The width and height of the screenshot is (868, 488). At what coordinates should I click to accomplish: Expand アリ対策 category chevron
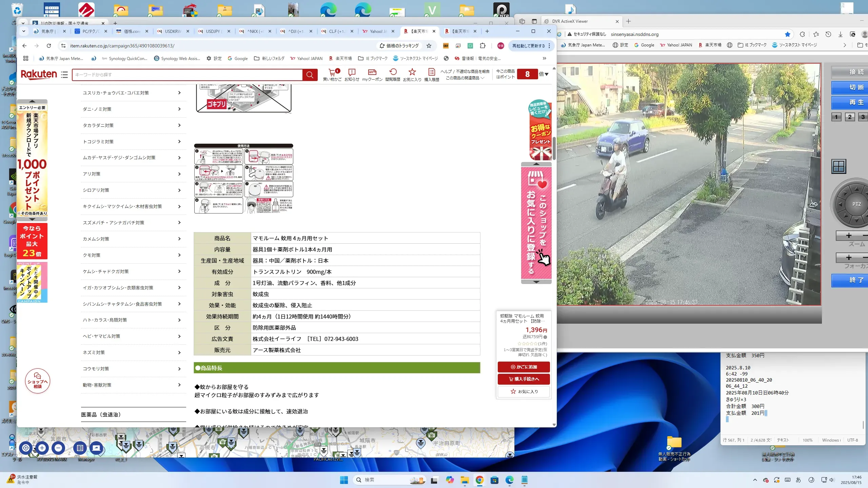click(179, 174)
